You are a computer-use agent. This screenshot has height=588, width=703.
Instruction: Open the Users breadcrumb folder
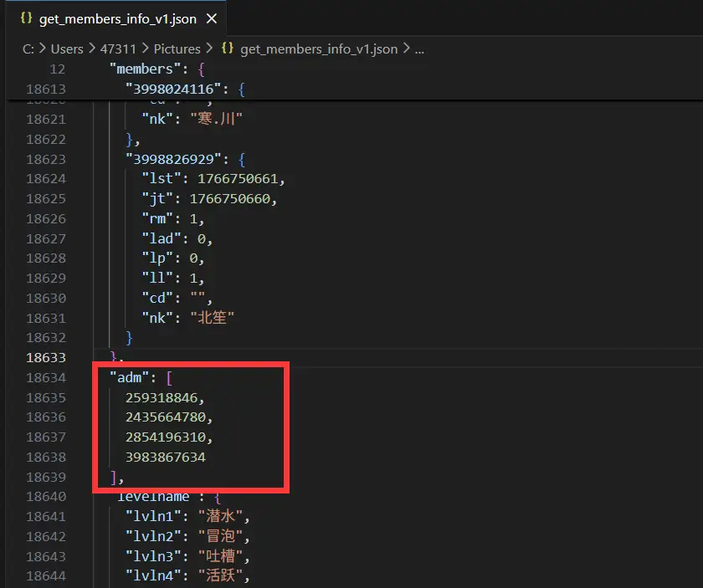point(67,49)
